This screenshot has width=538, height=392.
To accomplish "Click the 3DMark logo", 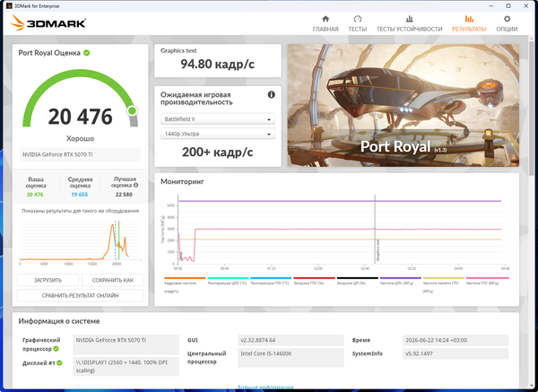I will point(48,23).
